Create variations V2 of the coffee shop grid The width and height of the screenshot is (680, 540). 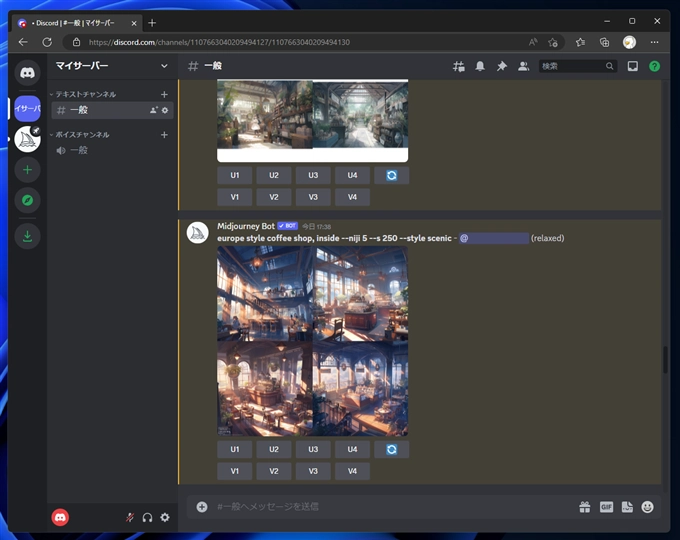pyautogui.click(x=274, y=471)
